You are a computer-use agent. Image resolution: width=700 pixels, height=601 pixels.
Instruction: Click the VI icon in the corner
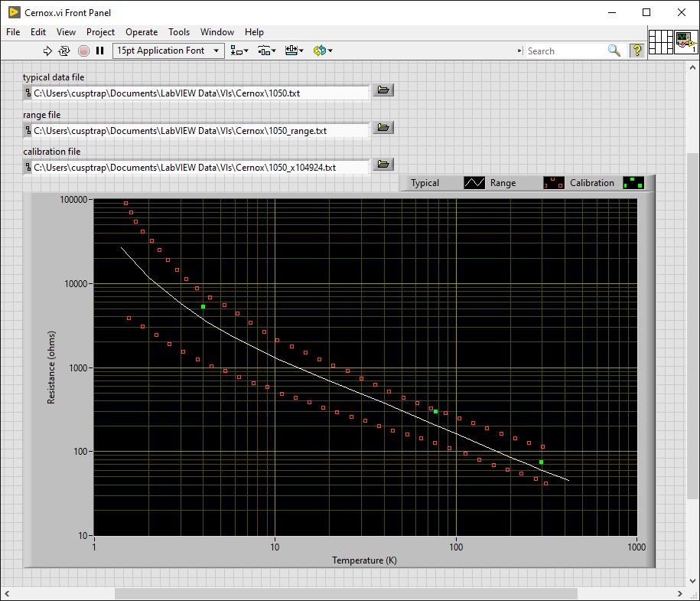pos(685,42)
